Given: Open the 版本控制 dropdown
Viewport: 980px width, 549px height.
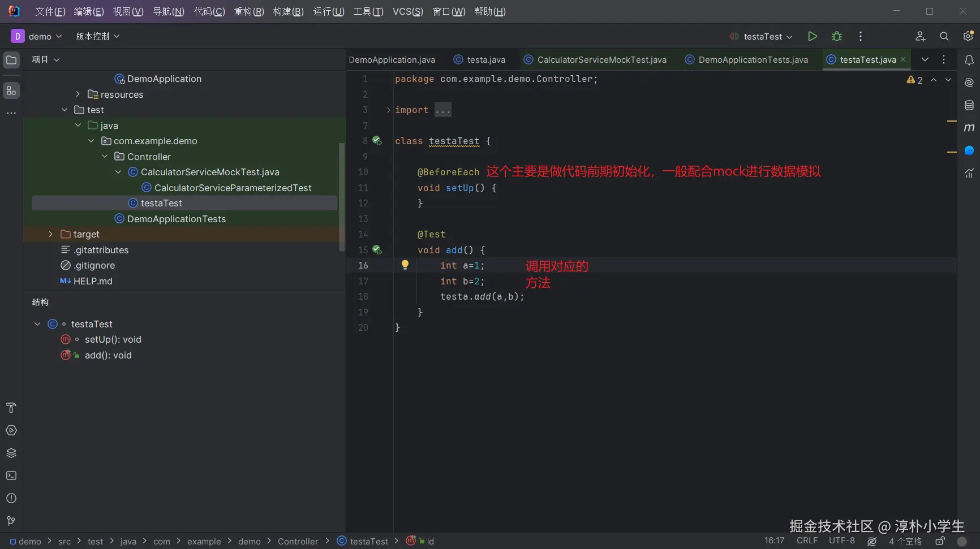Looking at the screenshot, I should tap(97, 36).
